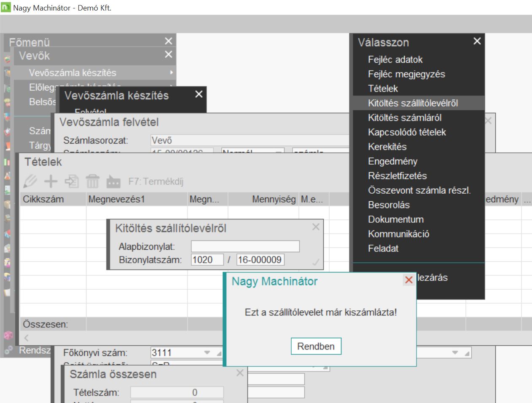The image size is (532, 403).
Task: Click the Megn... column header
Action: coord(208,199)
